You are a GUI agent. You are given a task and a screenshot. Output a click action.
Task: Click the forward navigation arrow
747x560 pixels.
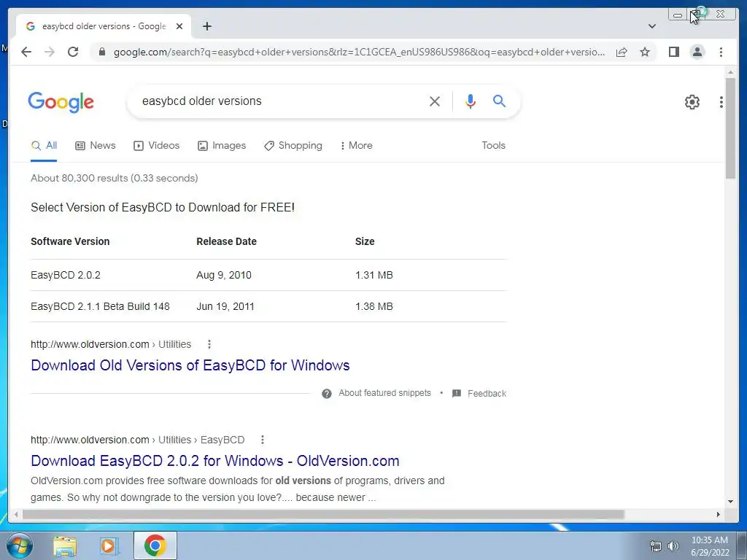click(x=50, y=52)
